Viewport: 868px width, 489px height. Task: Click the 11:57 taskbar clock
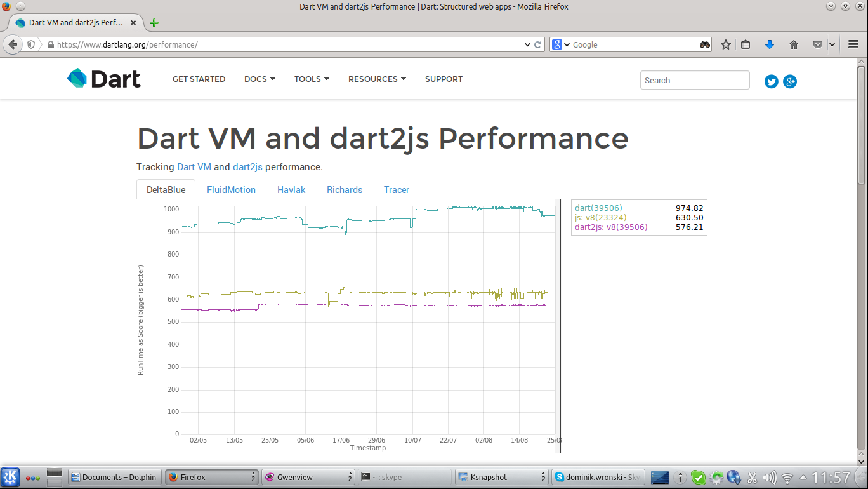coord(831,478)
